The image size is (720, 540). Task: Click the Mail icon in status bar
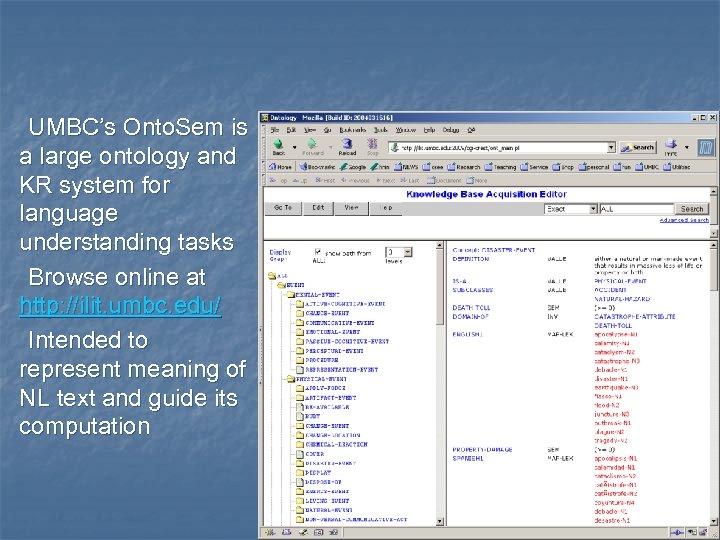click(x=287, y=533)
